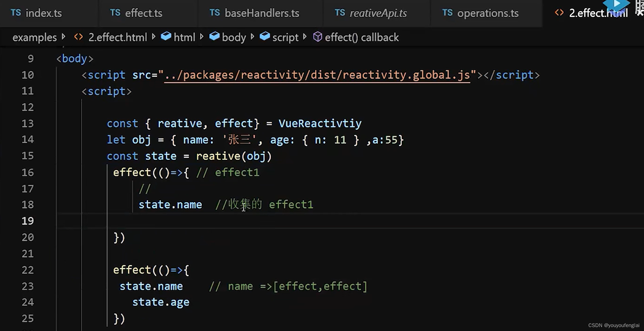Click the html element symbol icon
The width and height of the screenshot is (644, 331).
(166, 36)
